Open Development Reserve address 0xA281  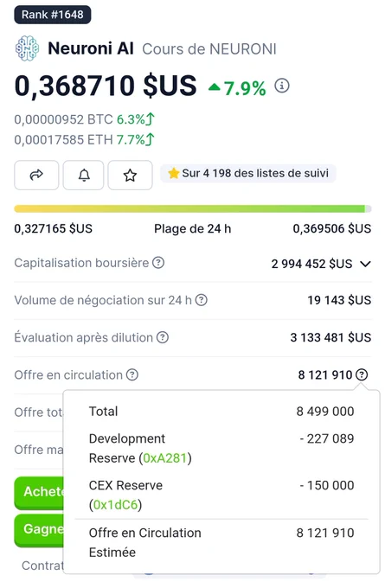pyautogui.click(x=164, y=458)
